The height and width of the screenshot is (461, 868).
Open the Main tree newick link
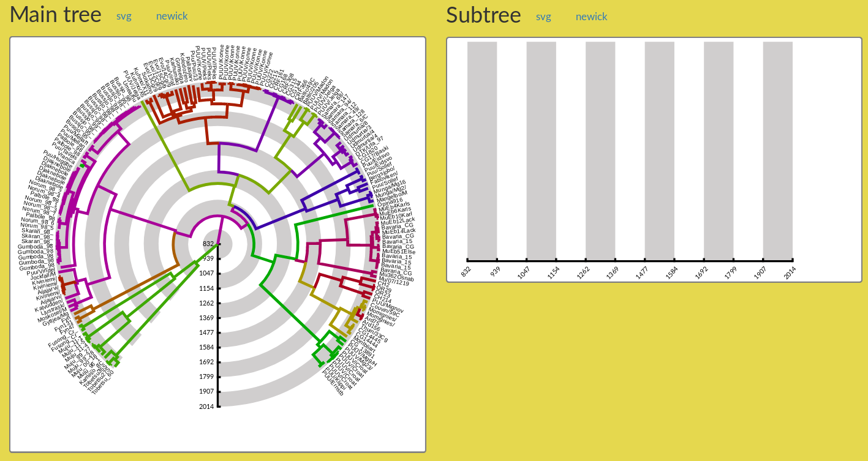pyautogui.click(x=172, y=17)
